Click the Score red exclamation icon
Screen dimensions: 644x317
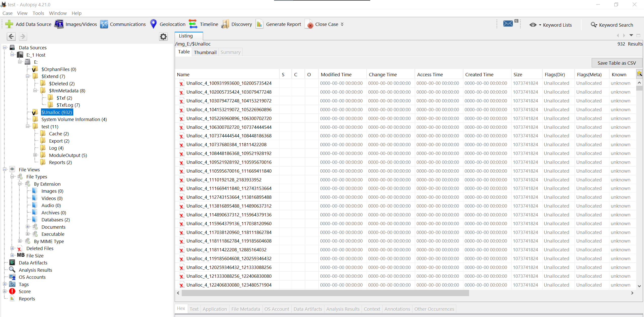click(12, 291)
